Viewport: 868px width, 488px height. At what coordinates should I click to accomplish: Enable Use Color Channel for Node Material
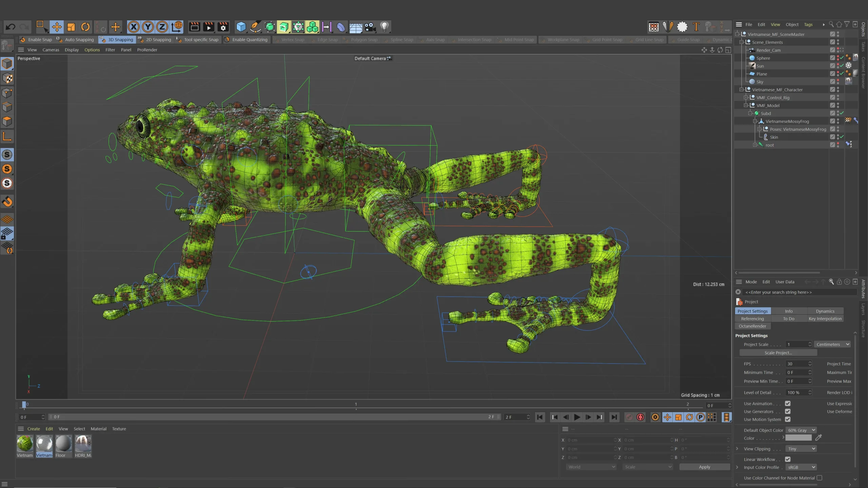[820, 478]
